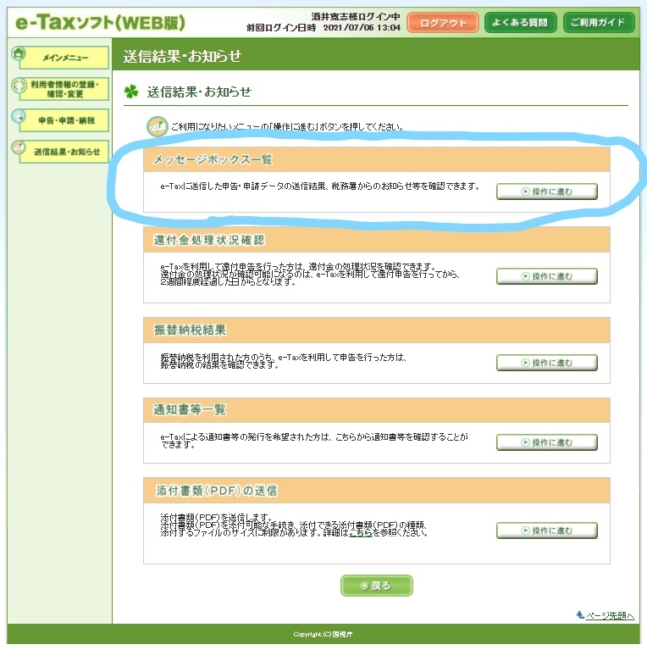Open ご利用ガイド from the header
Screen dimensions: 647x650
pos(599,22)
